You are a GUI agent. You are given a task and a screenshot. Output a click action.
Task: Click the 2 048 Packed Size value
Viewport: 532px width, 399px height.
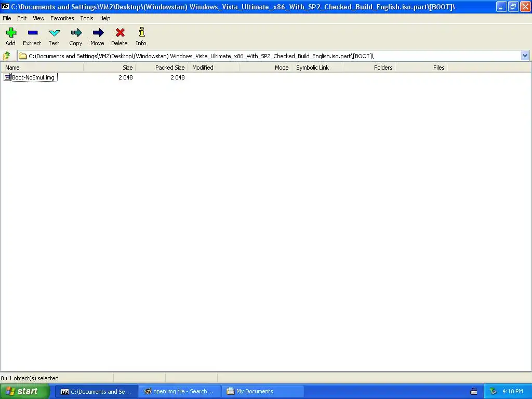178,77
